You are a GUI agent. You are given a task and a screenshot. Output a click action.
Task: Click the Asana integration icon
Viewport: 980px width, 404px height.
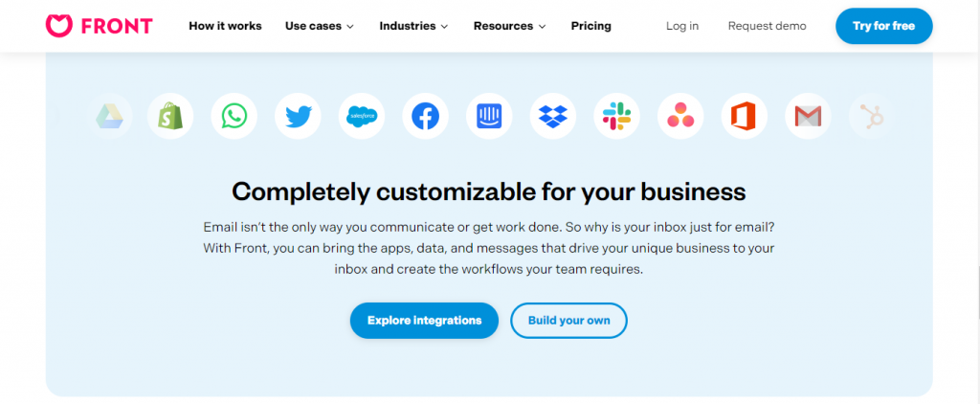click(680, 117)
